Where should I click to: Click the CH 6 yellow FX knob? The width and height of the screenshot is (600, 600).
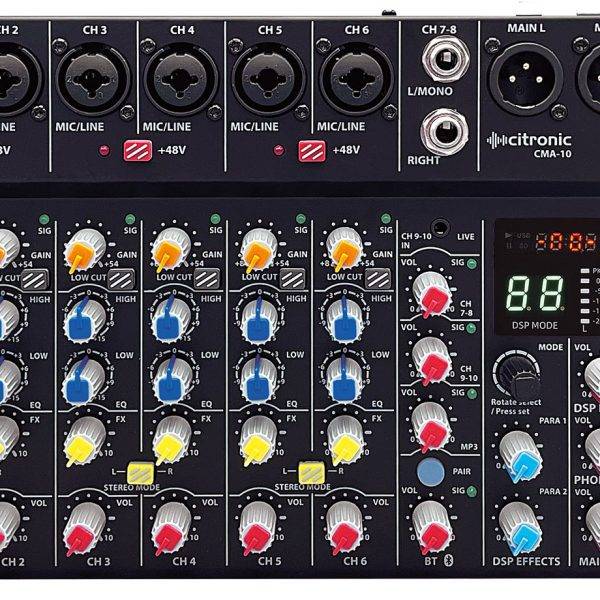(x=344, y=439)
